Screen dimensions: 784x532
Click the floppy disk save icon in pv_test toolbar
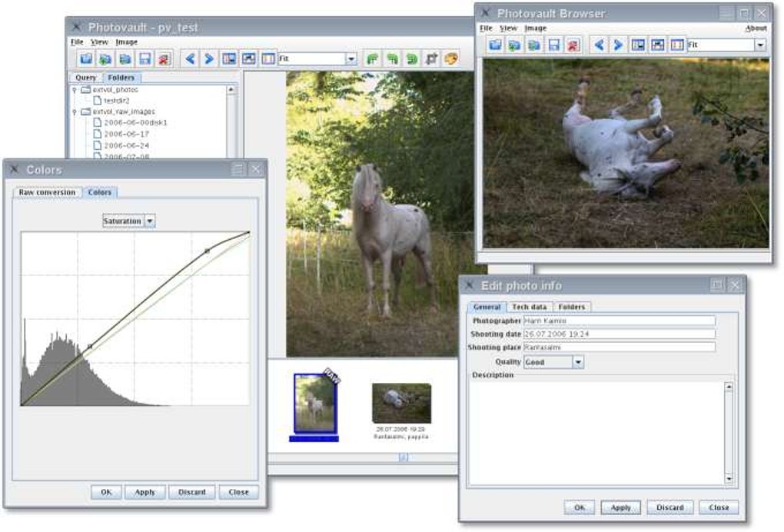tap(145, 59)
